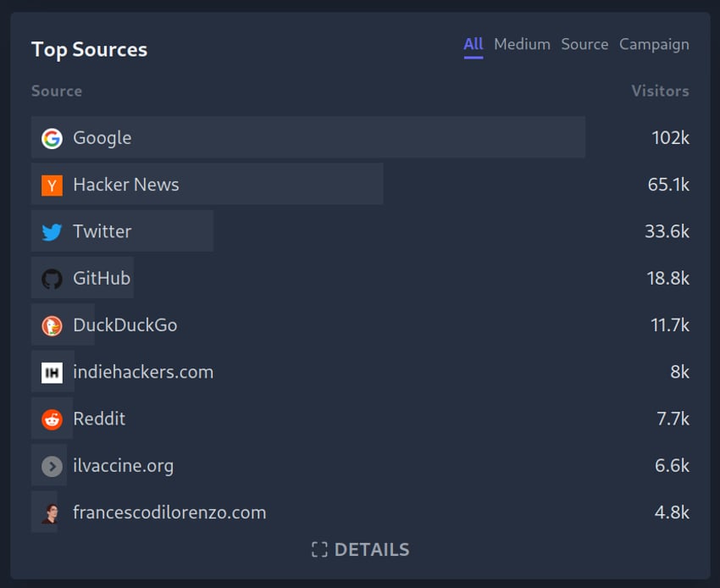
Task: Filter by DuckDuckGo source
Action: (125, 325)
